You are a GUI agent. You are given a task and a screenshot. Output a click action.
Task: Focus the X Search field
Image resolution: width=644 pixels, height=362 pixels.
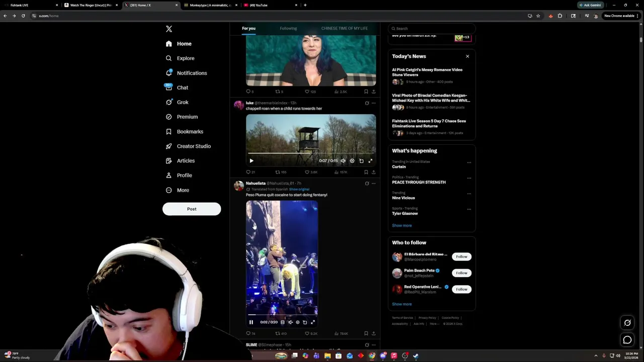432,29
